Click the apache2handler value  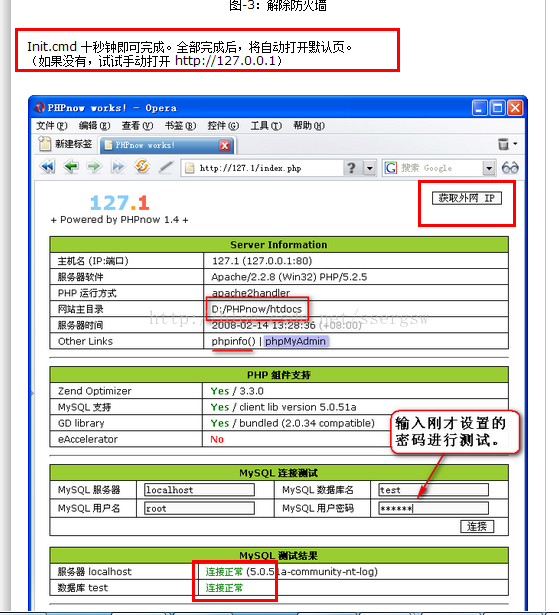(251, 293)
